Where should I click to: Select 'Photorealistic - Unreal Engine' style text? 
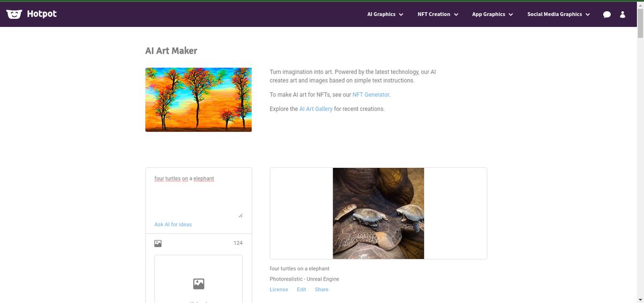click(304, 279)
